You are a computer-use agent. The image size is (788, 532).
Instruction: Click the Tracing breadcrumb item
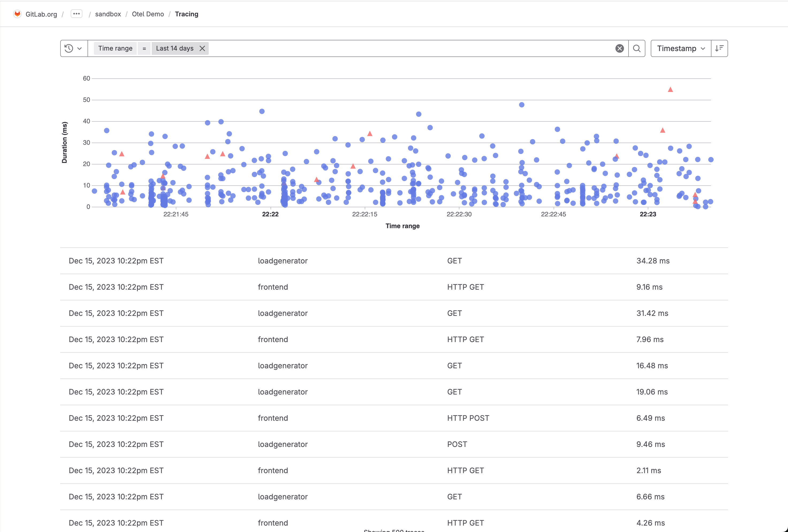186,14
